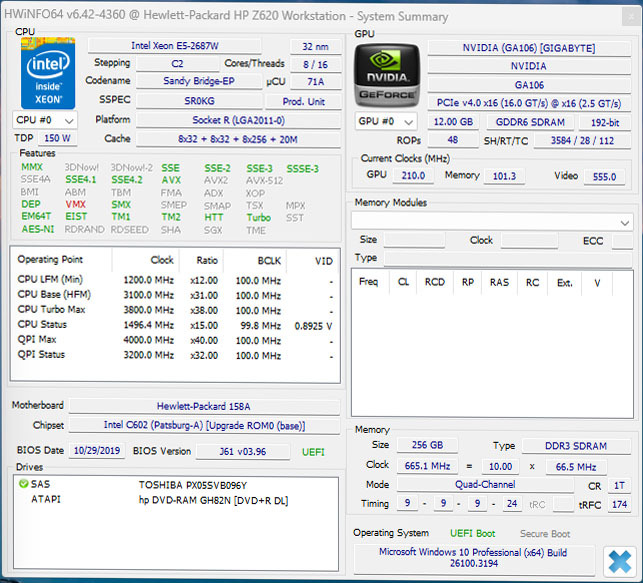Select the hp DVD-RAM GH82N drive entry
Screen dimensions: 643x583
pyautogui.click(x=213, y=501)
